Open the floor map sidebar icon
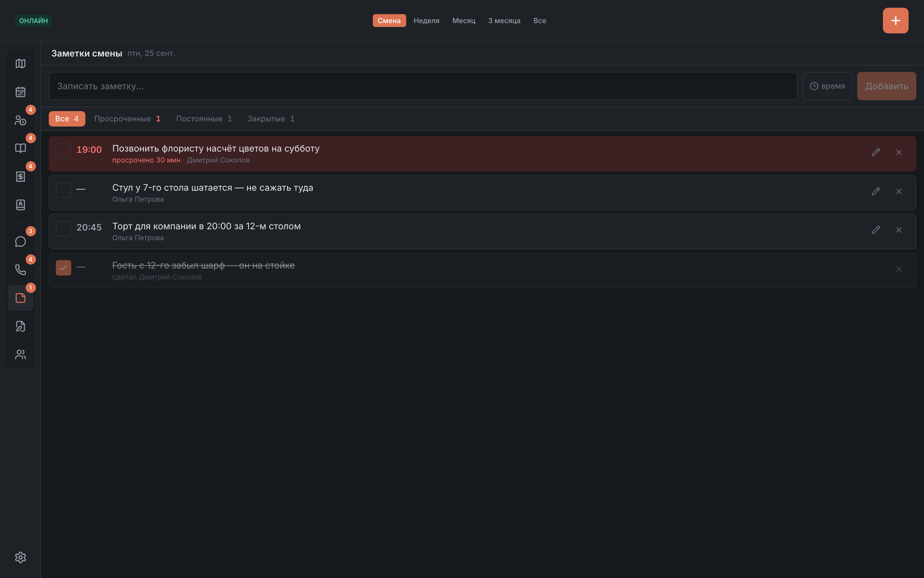924x578 pixels. 21,64
